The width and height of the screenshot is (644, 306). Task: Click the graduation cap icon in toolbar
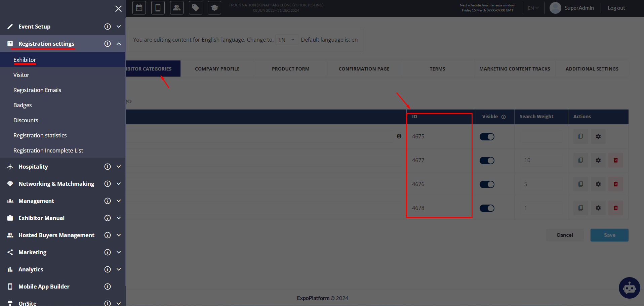[x=214, y=8]
